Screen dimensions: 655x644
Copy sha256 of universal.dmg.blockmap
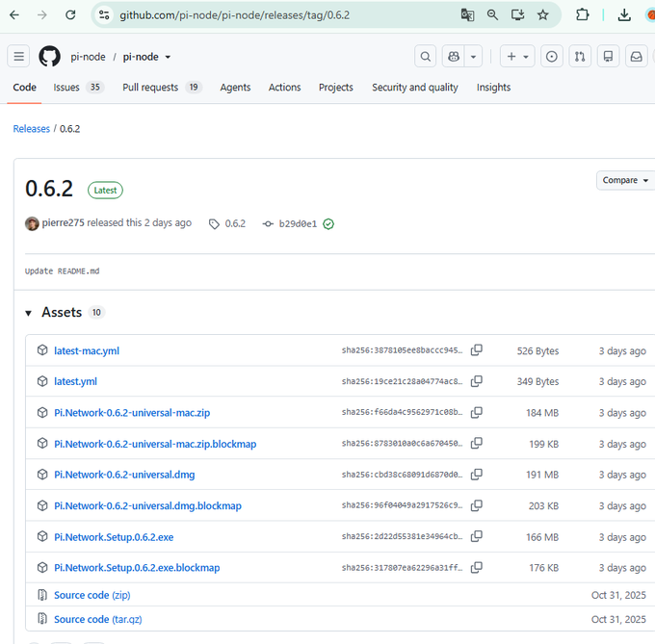tap(476, 505)
